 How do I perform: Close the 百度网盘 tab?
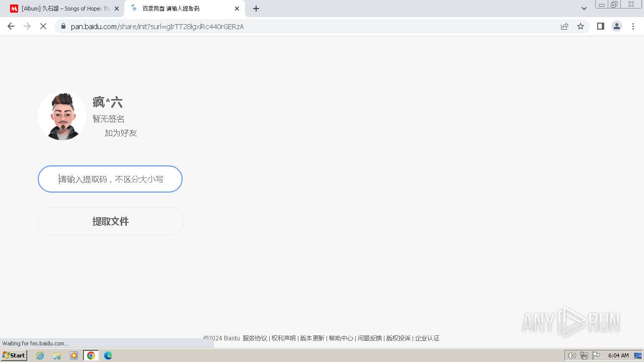point(237,9)
